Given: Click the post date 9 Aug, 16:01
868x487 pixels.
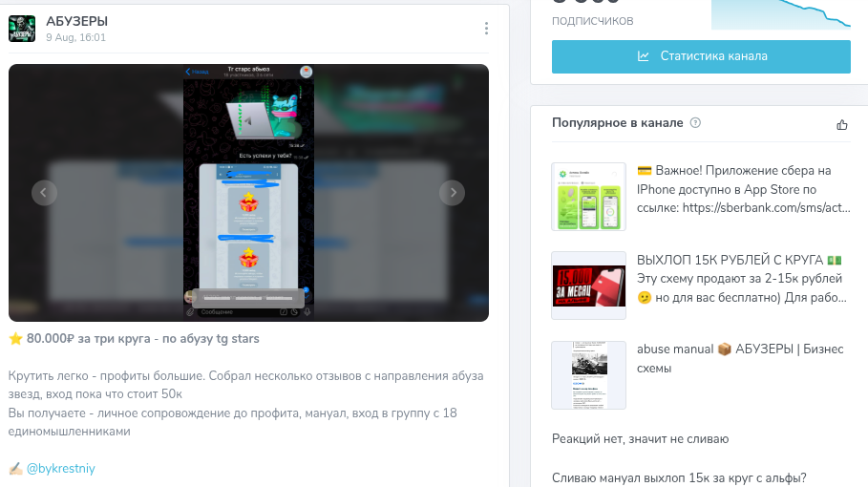Looking at the screenshot, I should click(x=75, y=37).
